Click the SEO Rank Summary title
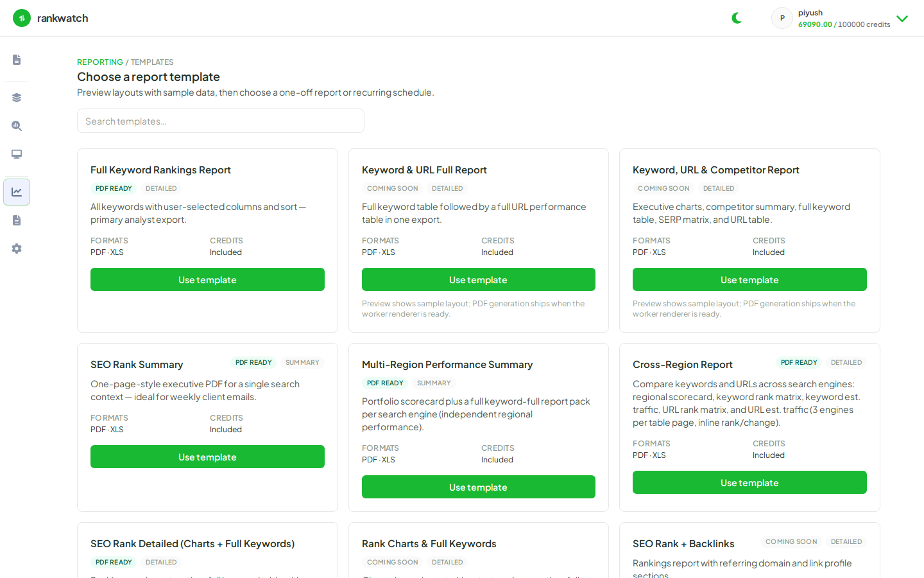This screenshot has width=924, height=578. (137, 365)
